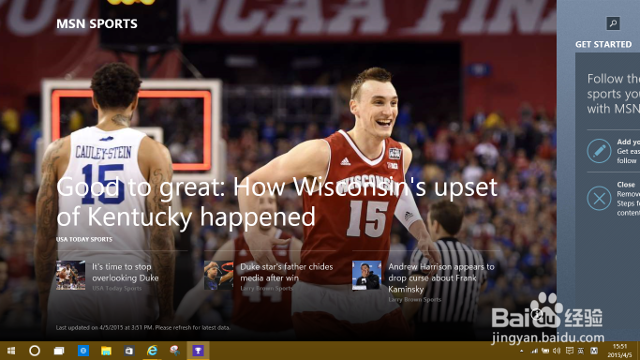Click the Duke overlooking story thumbnail
The width and height of the screenshot is (640, 360).
coord(71,276)
